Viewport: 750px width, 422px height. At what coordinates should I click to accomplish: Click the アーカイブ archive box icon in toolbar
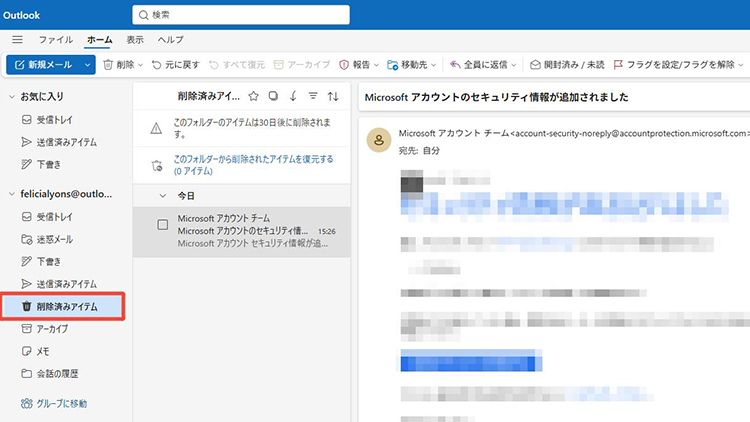278,65
